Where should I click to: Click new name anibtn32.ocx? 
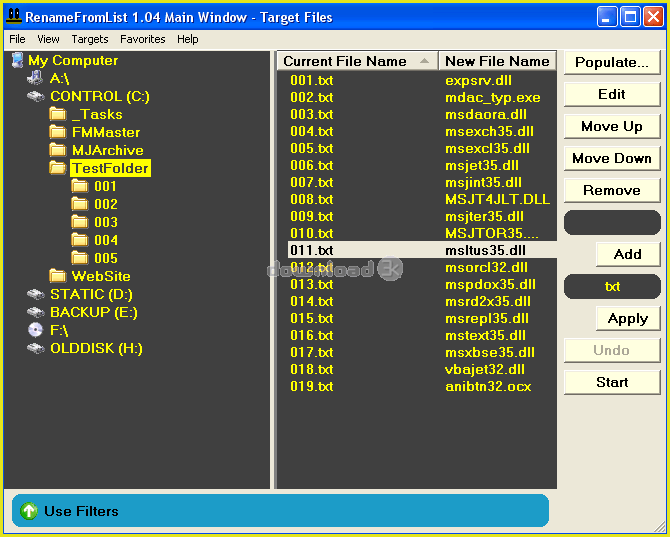coord(488,387)
